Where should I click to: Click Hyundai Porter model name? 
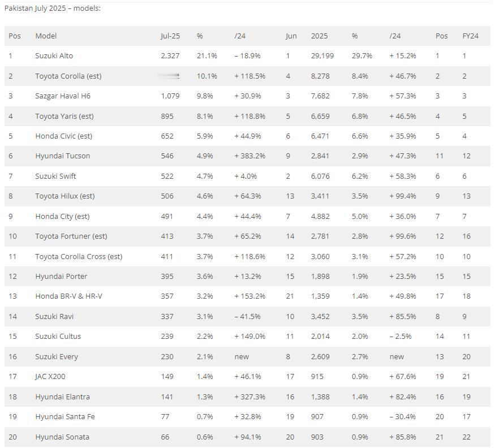point(61,276)
